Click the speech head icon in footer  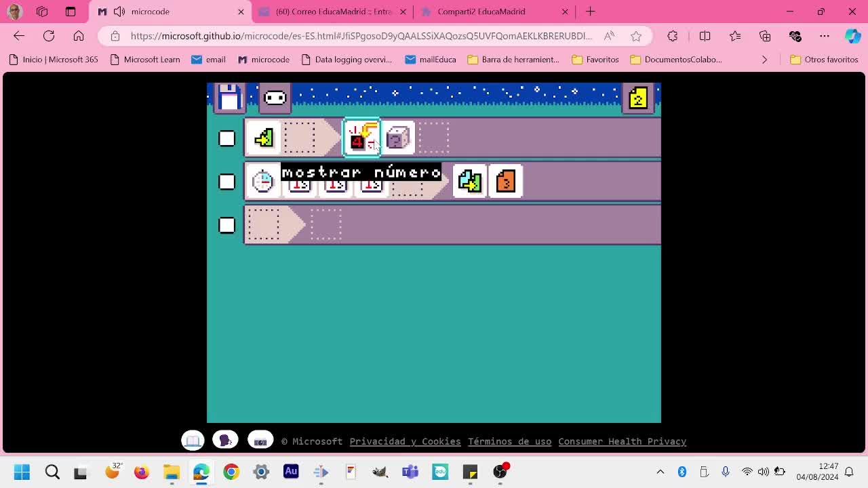pos(225,441)
